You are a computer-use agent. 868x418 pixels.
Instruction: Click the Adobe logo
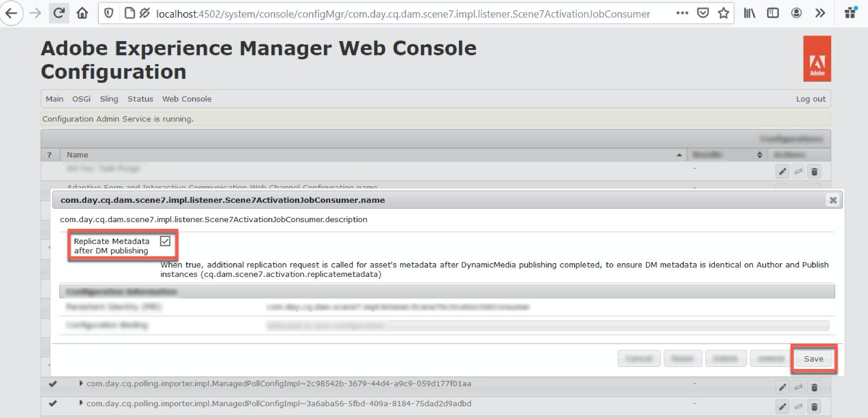817,59
